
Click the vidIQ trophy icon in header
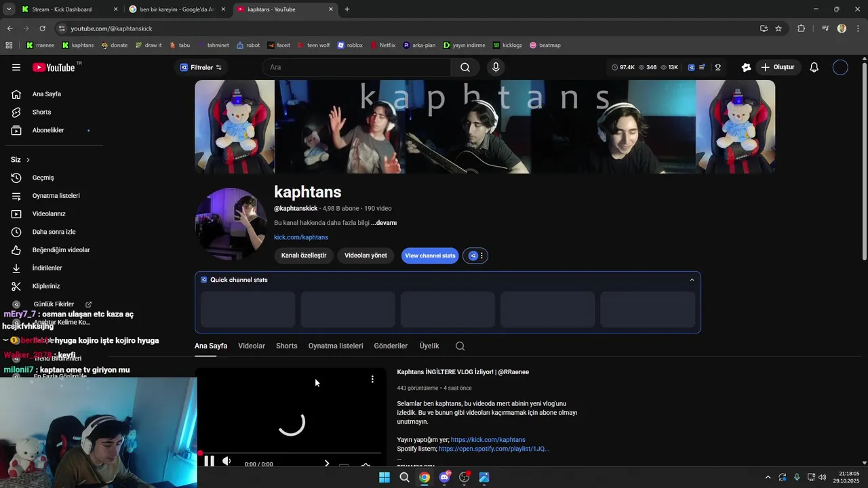tap(718, 67)
